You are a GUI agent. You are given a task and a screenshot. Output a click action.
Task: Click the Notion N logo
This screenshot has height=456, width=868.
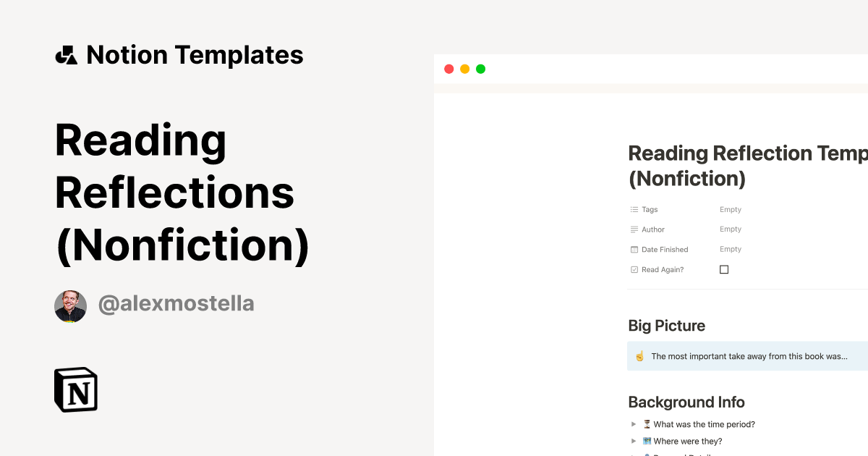coord(76,389)
